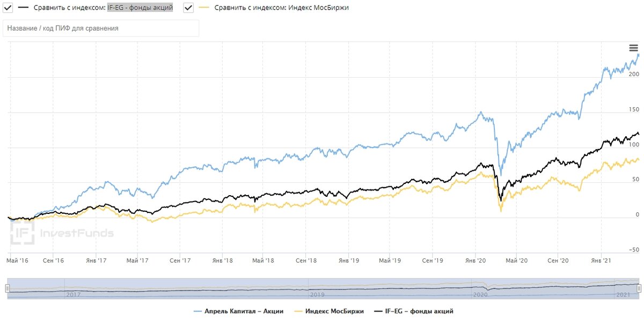Click the Сен '16 axis label

click(53, 260)
